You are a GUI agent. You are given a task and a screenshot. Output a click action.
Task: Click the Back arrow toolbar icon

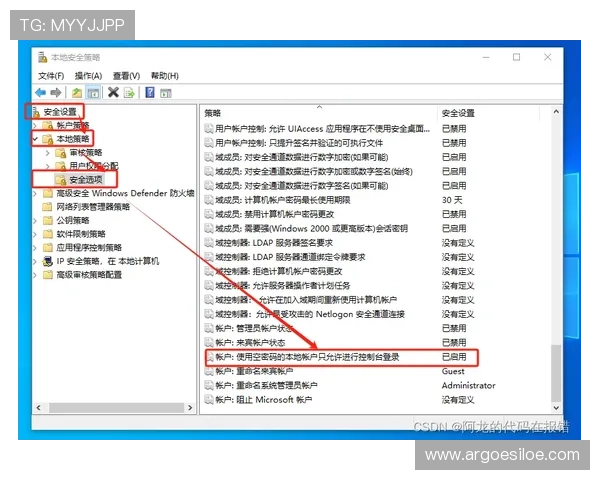(41, 92)
